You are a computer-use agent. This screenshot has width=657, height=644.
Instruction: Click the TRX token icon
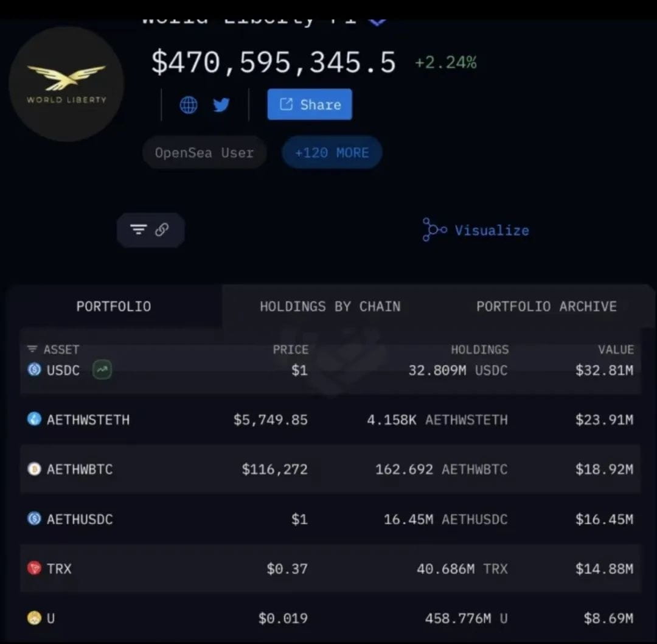pos(34,568)
